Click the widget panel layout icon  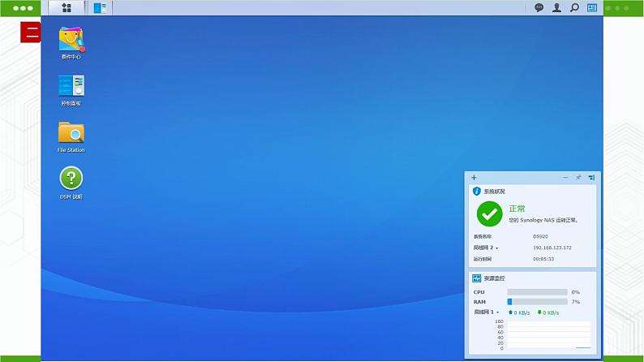point(591,178)
